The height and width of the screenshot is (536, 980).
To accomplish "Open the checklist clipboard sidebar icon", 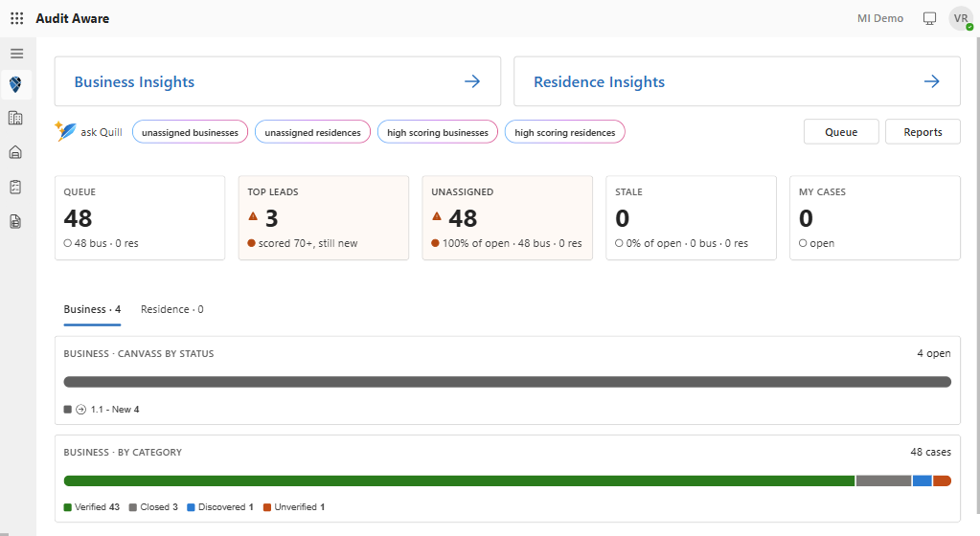I will 15,187.
